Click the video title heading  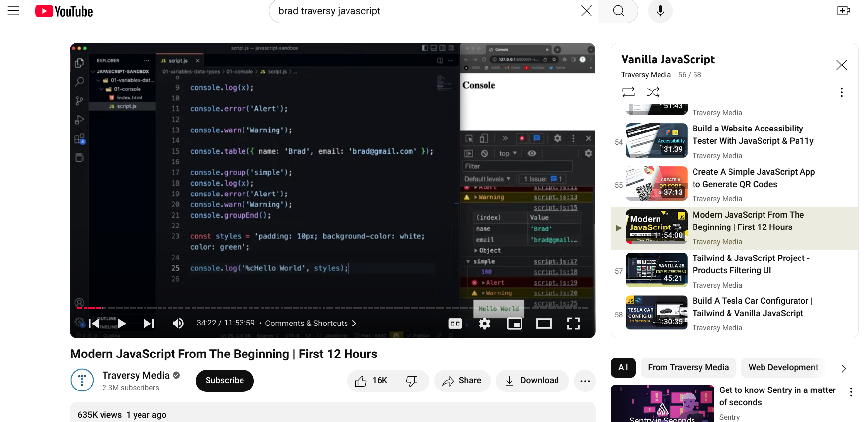(224, 354)
